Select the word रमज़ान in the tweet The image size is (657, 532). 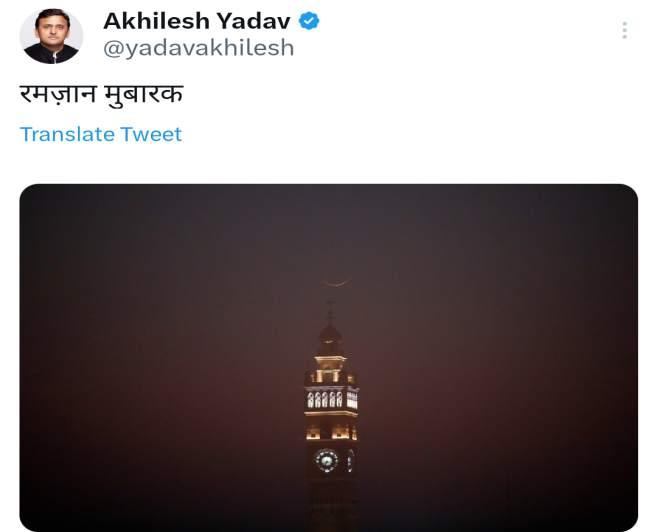click(58, 94)
